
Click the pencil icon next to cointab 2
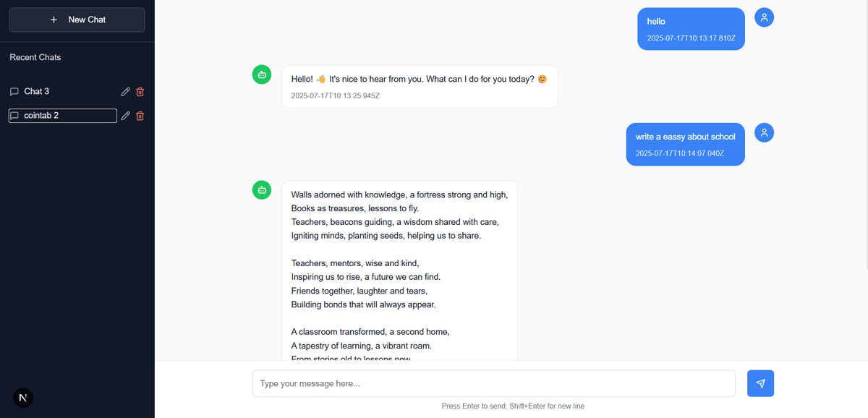coord(125,116)
